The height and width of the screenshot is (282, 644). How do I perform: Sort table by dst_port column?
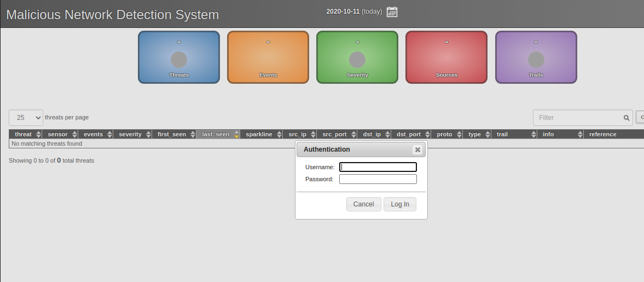point(411,134)
